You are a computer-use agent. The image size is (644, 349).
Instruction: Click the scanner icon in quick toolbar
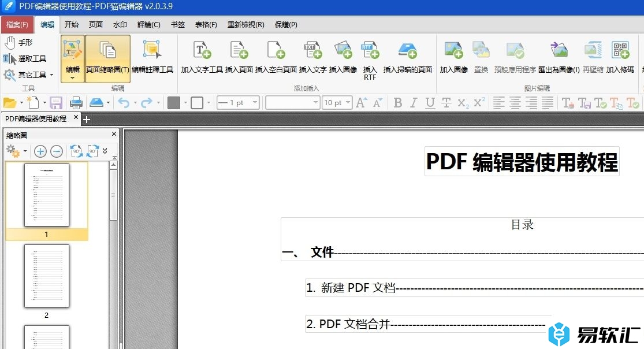click(x=96, y=102)
